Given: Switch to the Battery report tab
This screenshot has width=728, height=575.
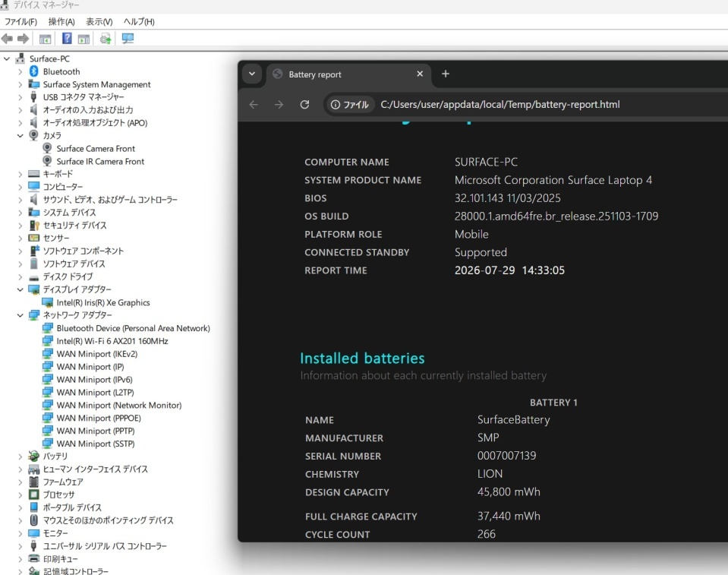Looking at the screenshot, I should 348,74.
